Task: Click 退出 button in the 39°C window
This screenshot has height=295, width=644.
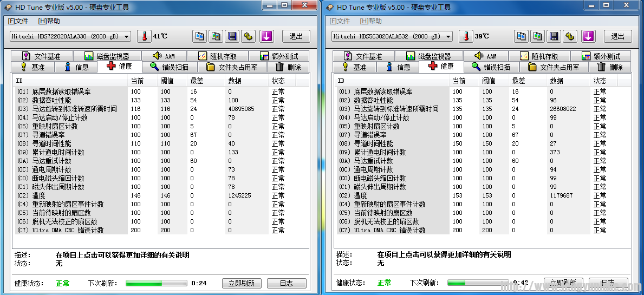Action: [617, 36]
